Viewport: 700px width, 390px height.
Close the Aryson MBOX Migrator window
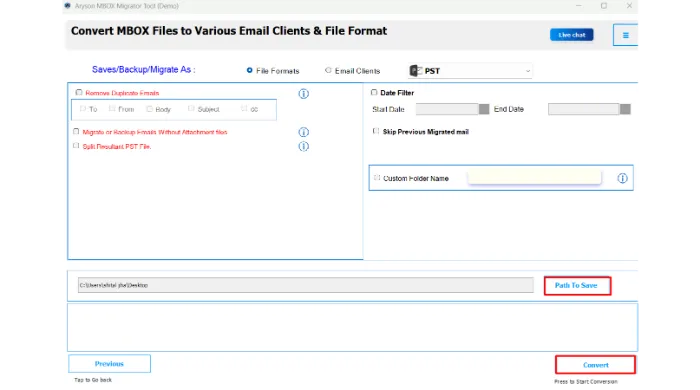click(x=629, y=6)
